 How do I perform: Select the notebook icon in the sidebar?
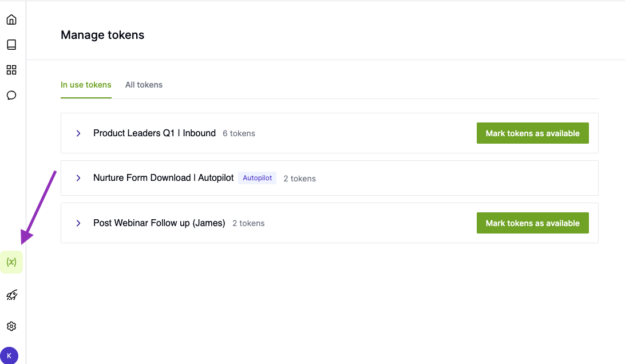(x=11, y=44)
